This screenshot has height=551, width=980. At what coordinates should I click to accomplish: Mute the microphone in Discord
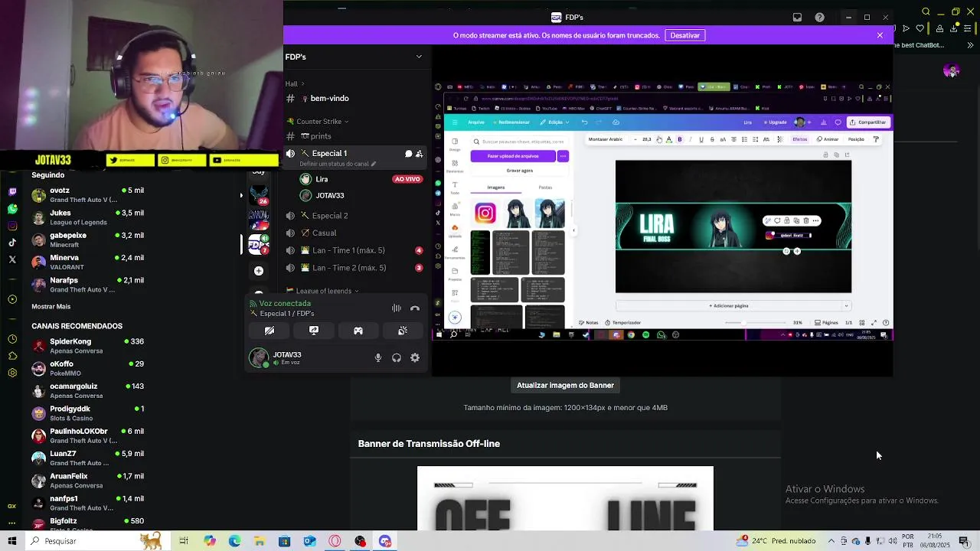[x=378, y=357]
